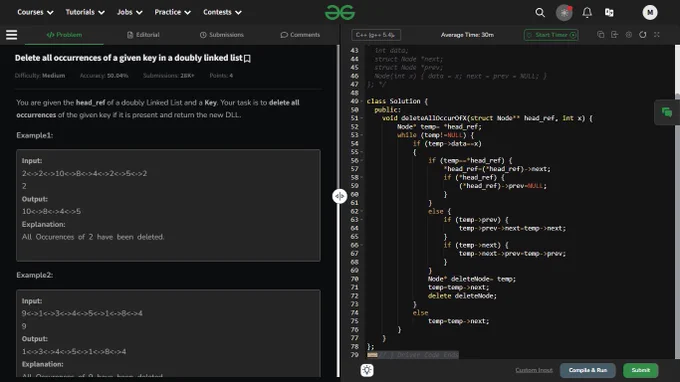This screenshot has height=382, width=680.
Task: Click line number 70 in gutter
Action: (354, 279)
